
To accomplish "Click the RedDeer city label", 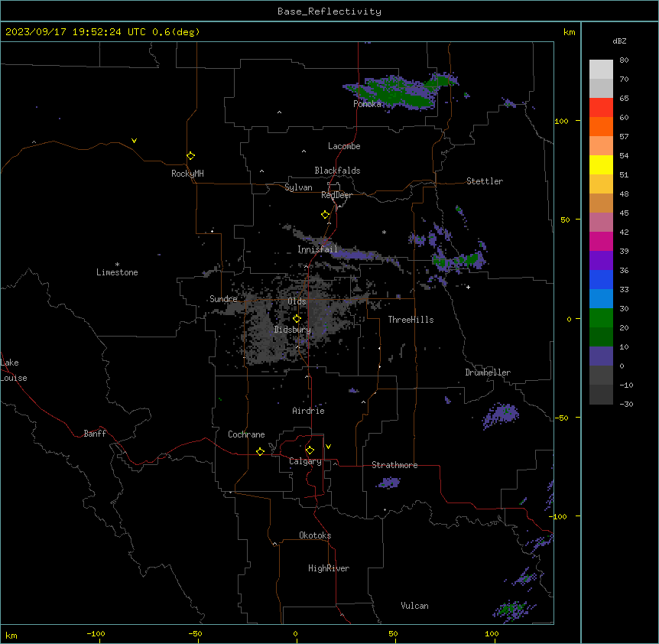I will coord(336,195).
